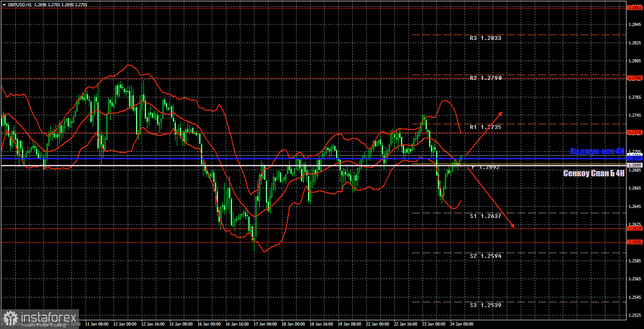Select the 1.2690 price tag on axis
This screenshot has height=329, width=644.
(x=635, y=165)
